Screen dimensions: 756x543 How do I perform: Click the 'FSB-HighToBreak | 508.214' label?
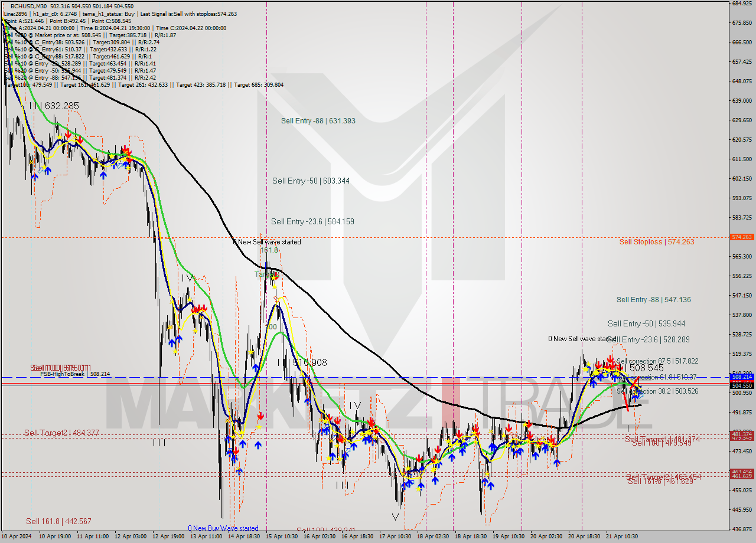pos(75,374)
